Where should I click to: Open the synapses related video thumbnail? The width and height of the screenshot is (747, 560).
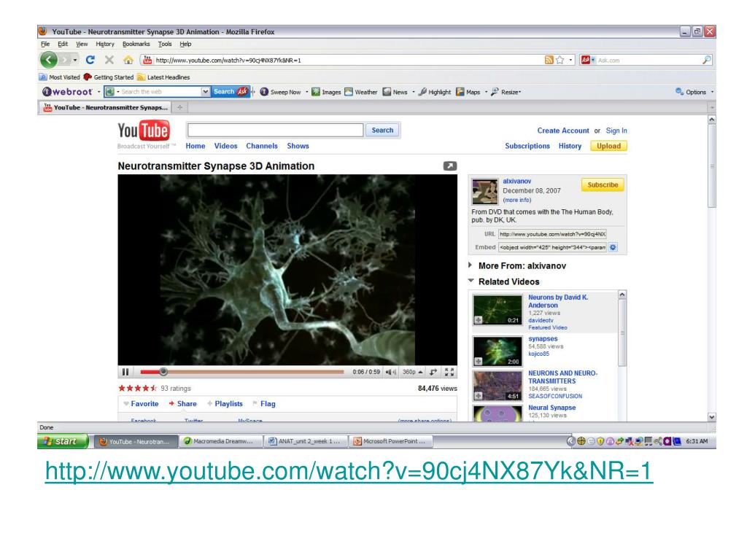click(x=498, y=351)
